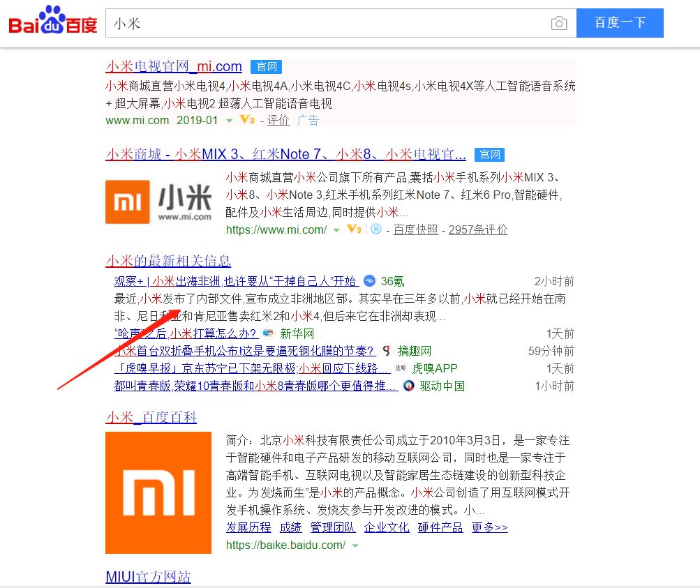700x588 pixels.
Task: Open 小米商城 - 小米MIX 3 result title
Action: 285,154
